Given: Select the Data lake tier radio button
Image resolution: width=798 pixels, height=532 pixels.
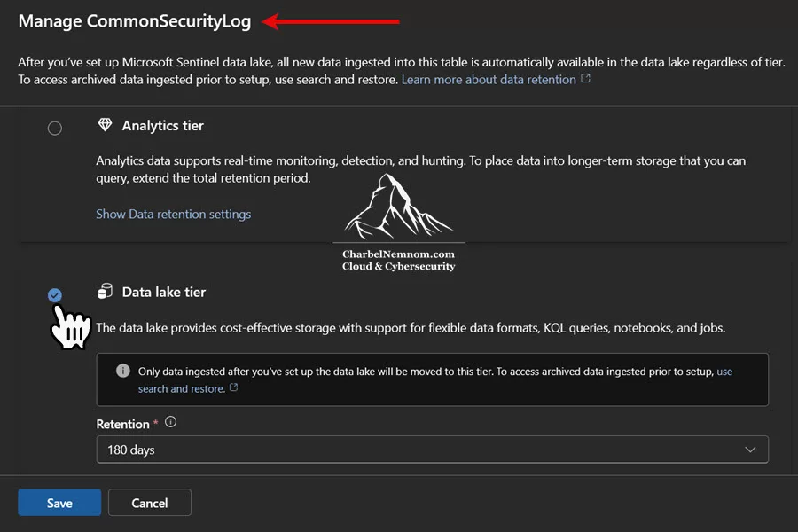Looking at the screenshot, I should pyautogui.click(x=54, y=295).
